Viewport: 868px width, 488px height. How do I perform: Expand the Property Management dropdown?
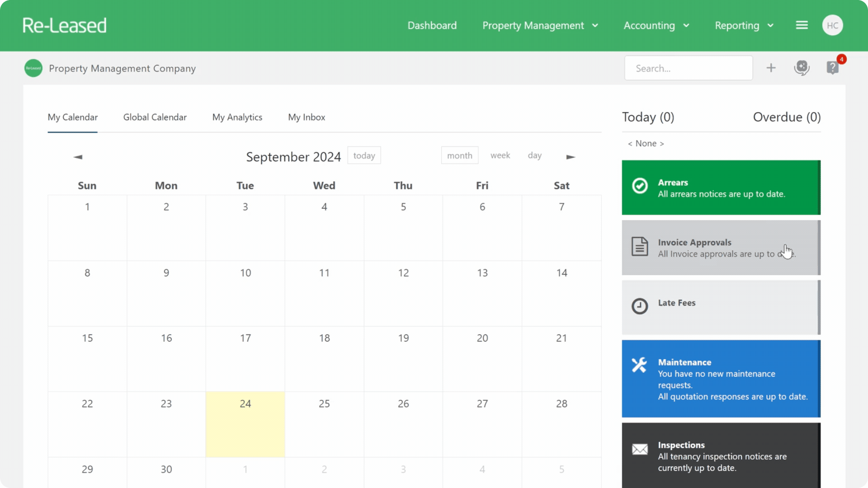(x=540, y=25)
